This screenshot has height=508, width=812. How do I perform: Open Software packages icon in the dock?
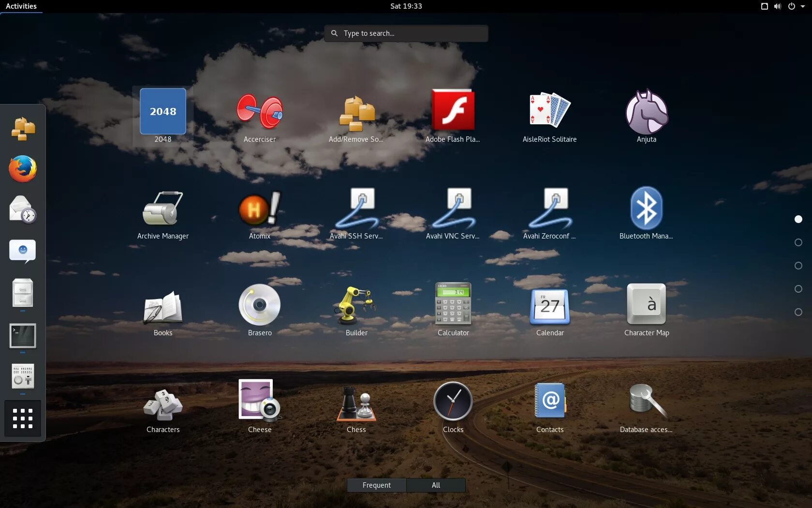point(23,129)
